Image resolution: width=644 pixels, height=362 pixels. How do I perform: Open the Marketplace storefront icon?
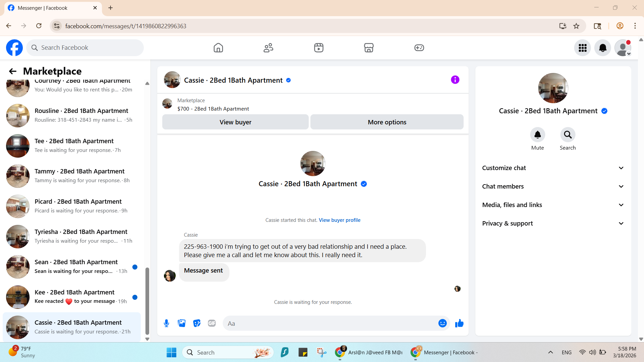(x=369, y=48)
